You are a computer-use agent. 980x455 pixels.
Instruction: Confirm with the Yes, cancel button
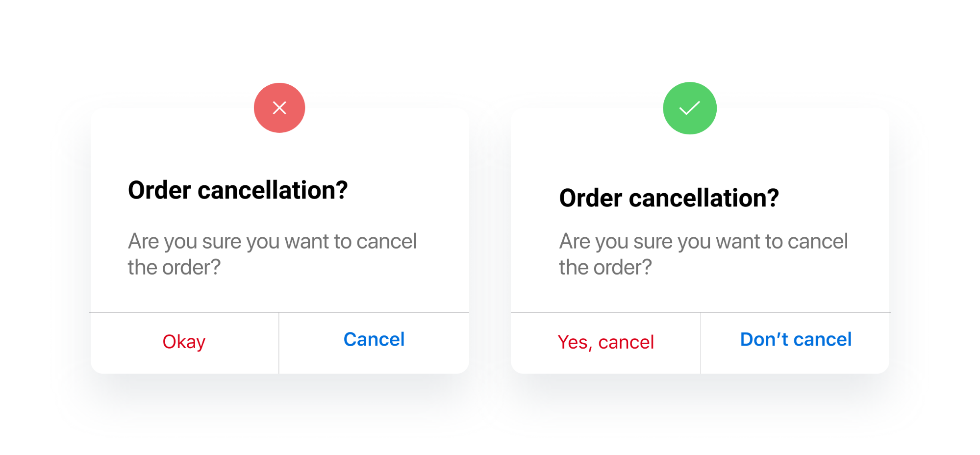[x=605, y=342]
